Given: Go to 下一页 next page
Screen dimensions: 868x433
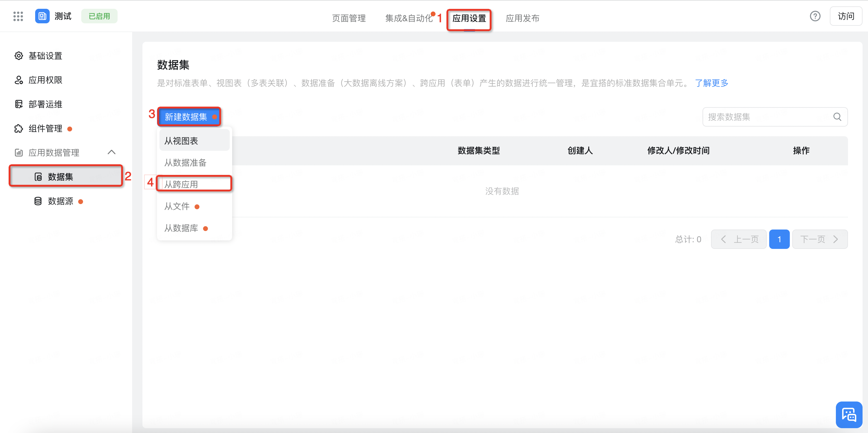Looking at the screenshot, I should [x=820, y=240].
